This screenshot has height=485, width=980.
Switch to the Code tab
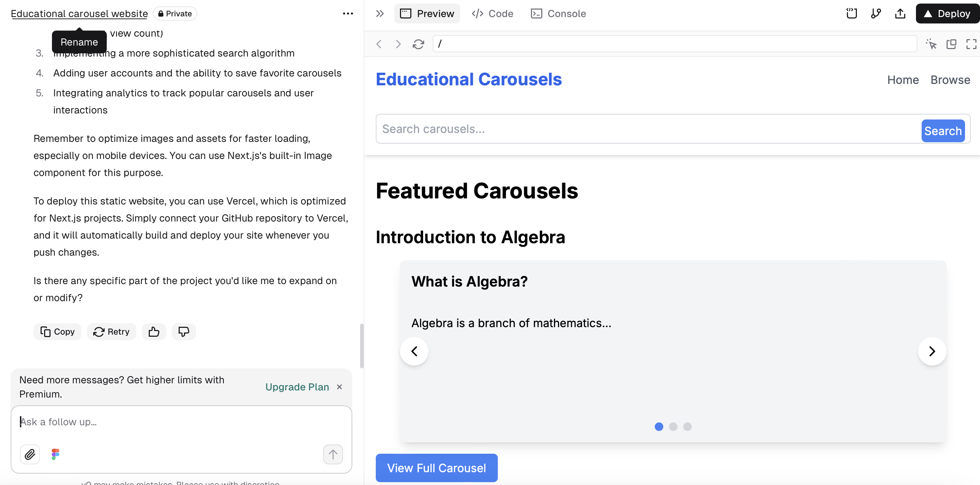click(x=492, y=14)
